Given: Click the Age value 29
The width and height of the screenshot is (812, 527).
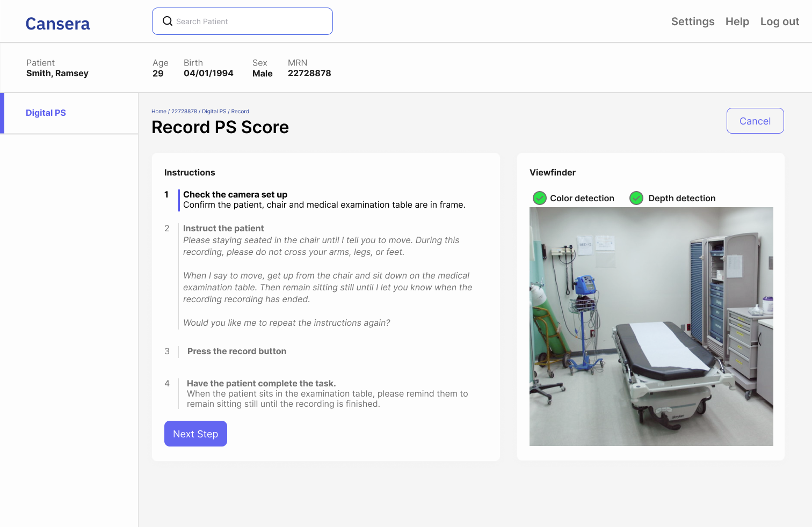Looking at the screenshot, I should (158, 74).
